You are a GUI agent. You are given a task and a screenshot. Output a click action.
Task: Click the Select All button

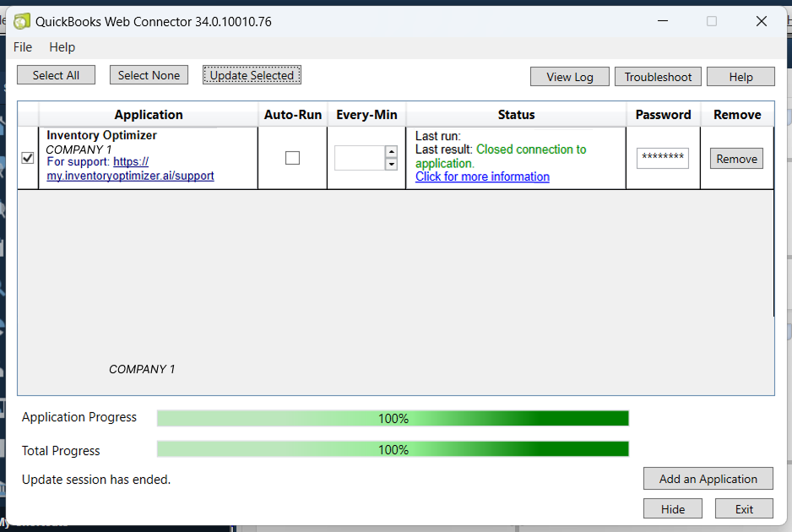[x=56, y=75]
